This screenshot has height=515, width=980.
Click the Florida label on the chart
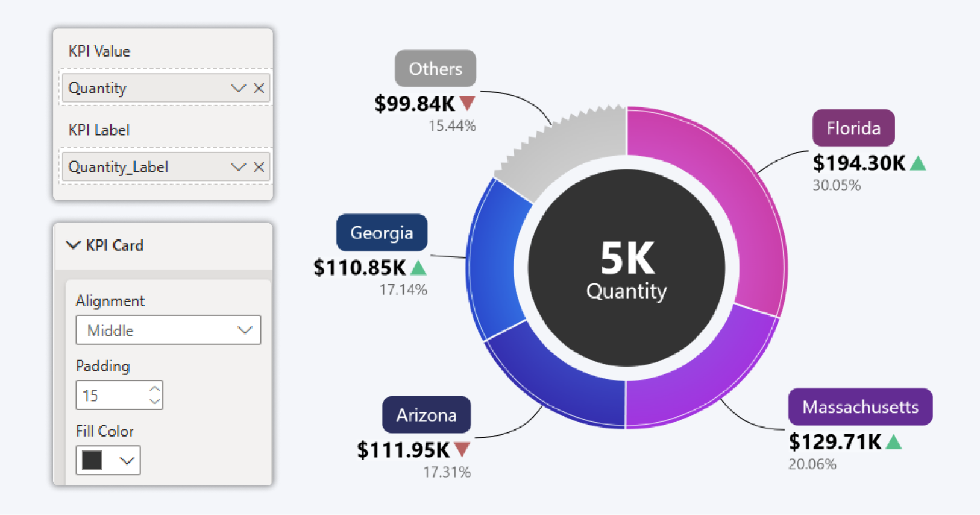point(853,128)
